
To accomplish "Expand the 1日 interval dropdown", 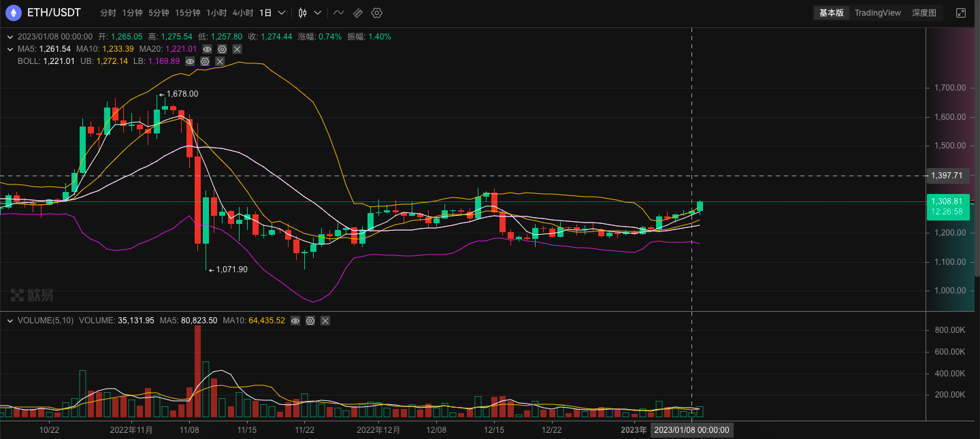I will click(281, 13).
